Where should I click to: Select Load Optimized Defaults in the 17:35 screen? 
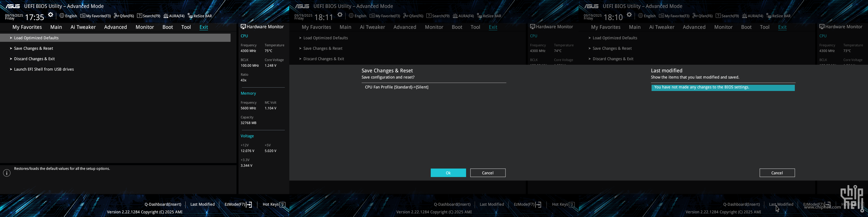click(x=115, y=38)
